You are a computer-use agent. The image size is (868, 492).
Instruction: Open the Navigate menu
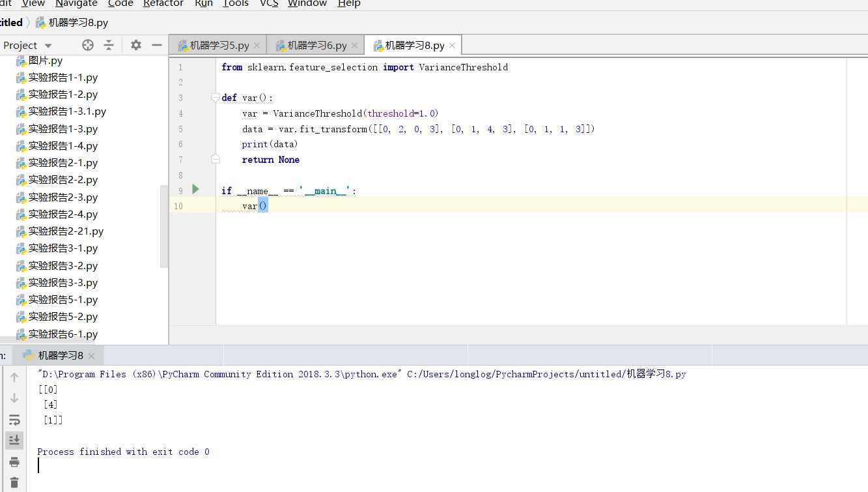click(x=76, y=4)
